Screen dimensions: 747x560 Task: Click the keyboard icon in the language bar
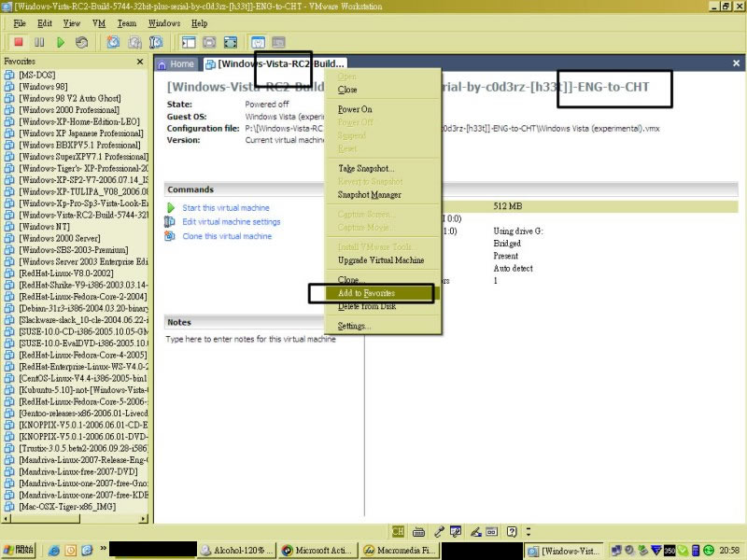[x=418, y=531]
